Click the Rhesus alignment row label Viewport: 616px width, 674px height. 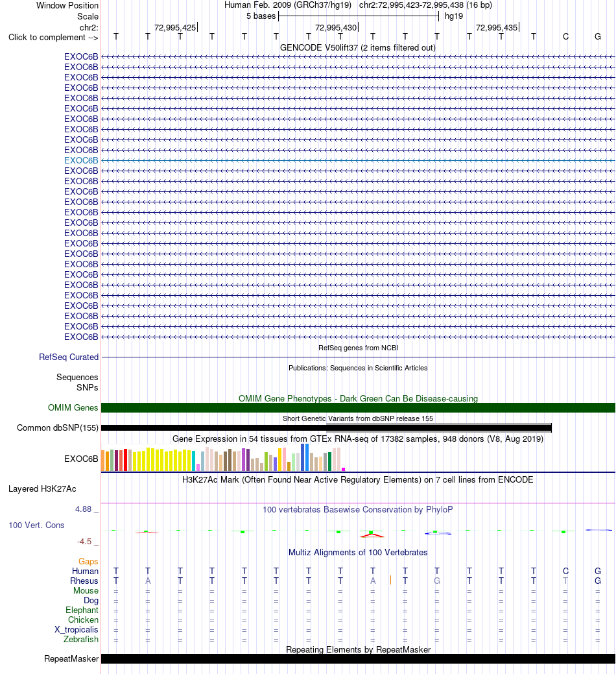pos(84,581)
